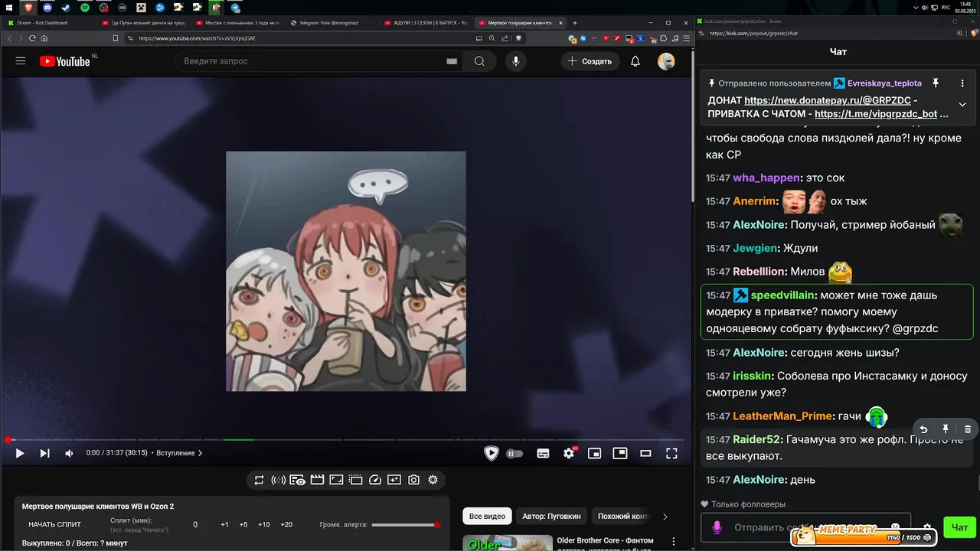Show more chips with right arrow

665,517
